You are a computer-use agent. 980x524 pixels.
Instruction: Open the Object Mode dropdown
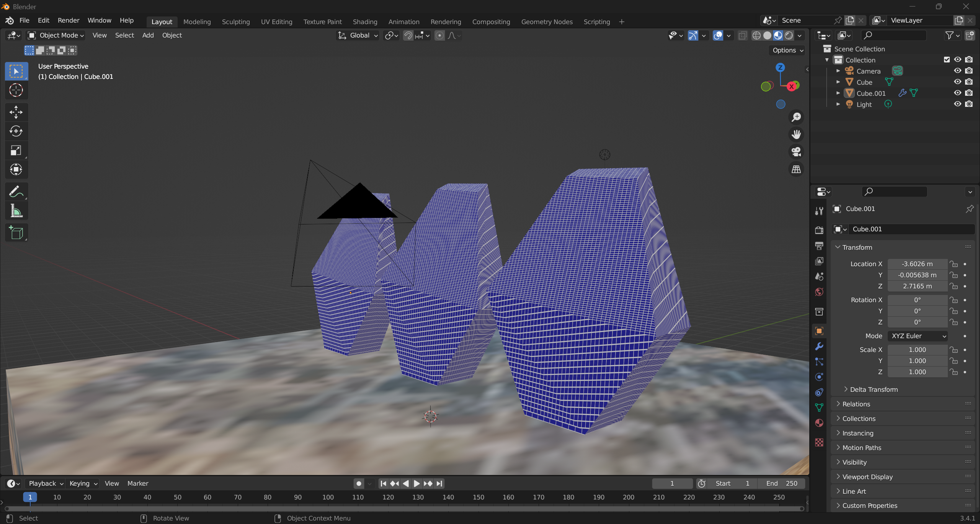pyautogui.click(x=56, y=35)
